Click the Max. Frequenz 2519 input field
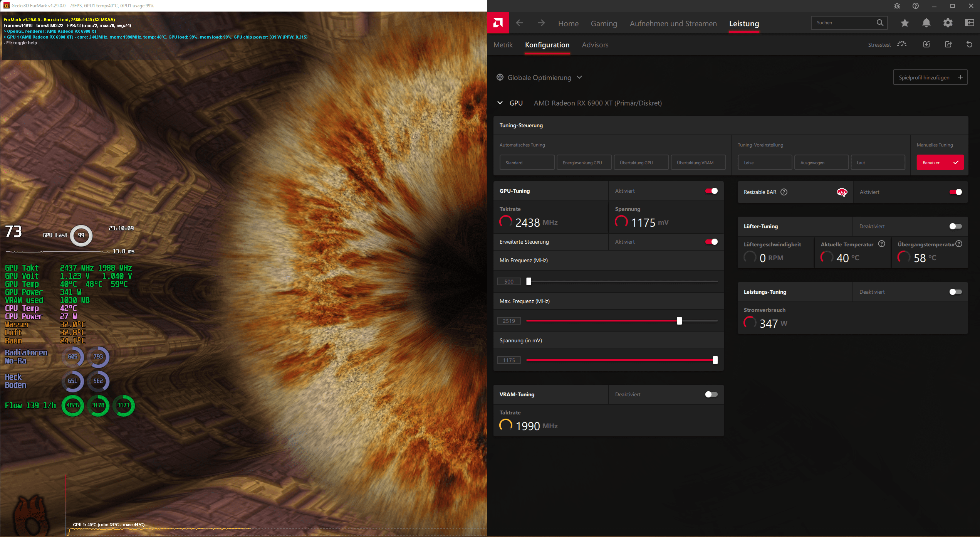The image size is (980, 537). click(509, 321)
